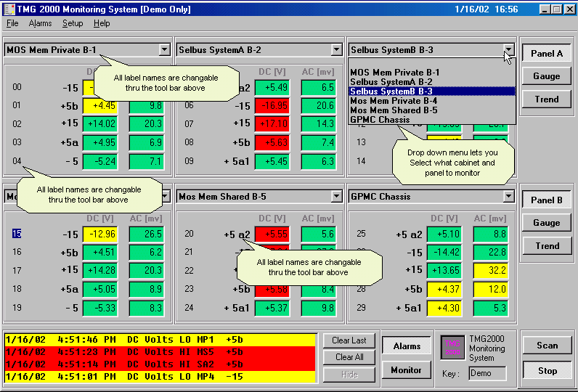Toggle the Panel B button

pyautogui.click(x=547, y=200)
